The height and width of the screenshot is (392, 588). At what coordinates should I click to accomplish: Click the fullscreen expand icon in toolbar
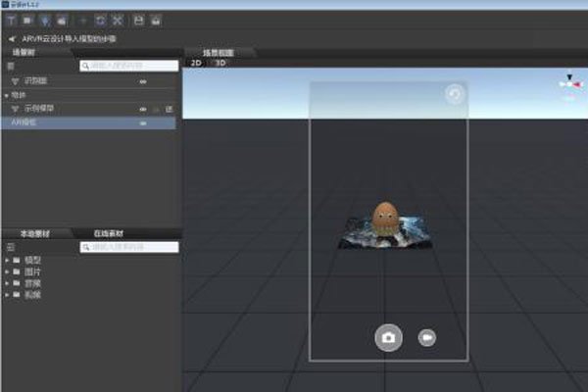point(117,20)
